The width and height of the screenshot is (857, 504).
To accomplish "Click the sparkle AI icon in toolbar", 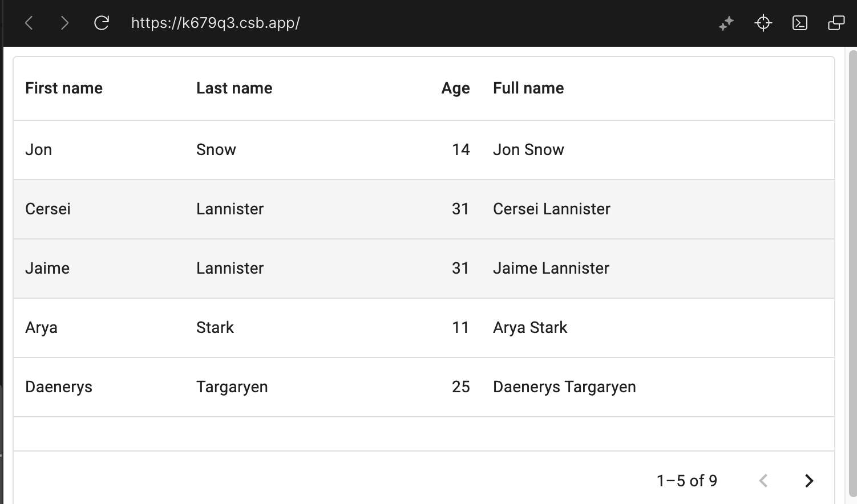I will (x=726, y=23).
